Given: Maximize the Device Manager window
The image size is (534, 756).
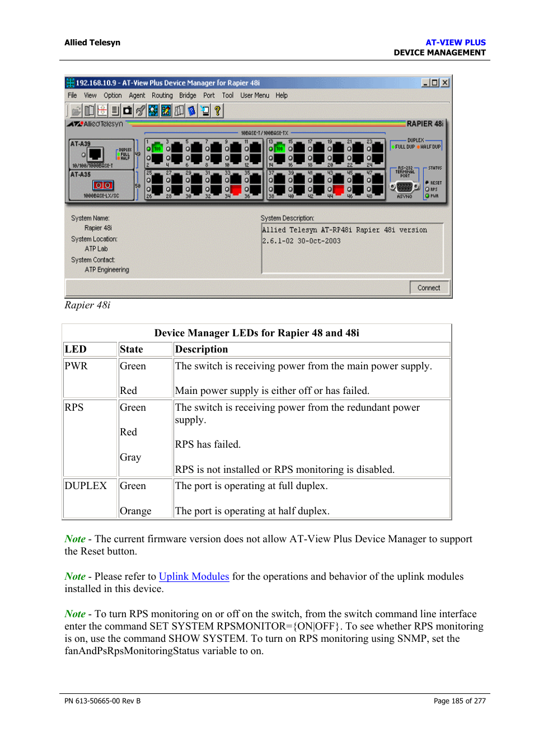Looking at the screenshot, I should click(x=434, y=83).
